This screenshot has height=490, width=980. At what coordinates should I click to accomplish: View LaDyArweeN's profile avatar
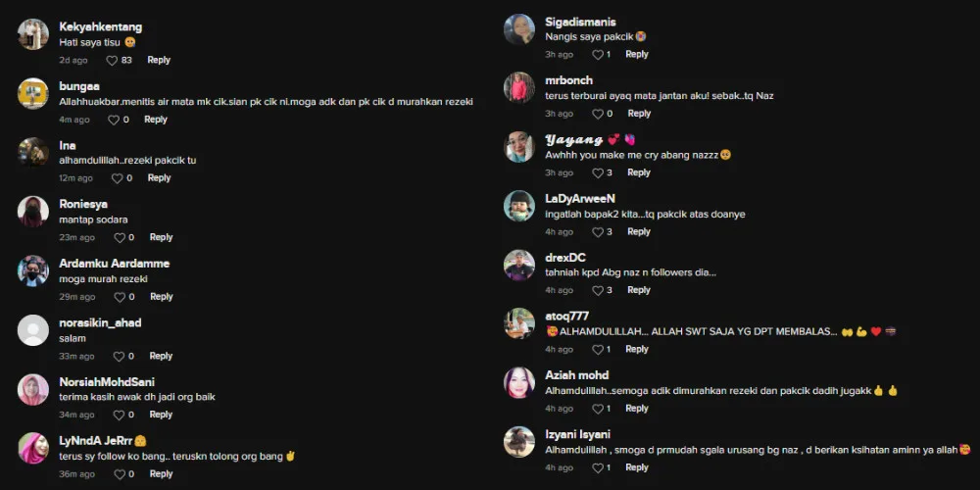tap(519, 206)
